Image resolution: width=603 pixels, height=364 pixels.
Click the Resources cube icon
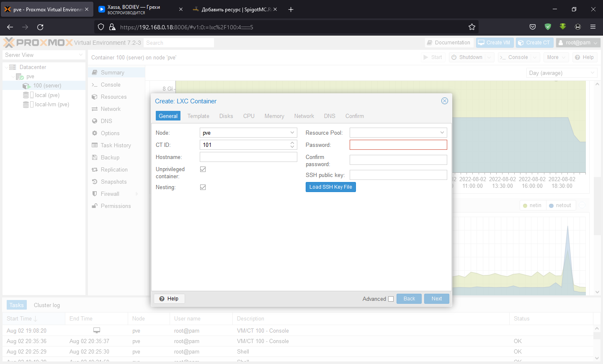coord(95,97)
